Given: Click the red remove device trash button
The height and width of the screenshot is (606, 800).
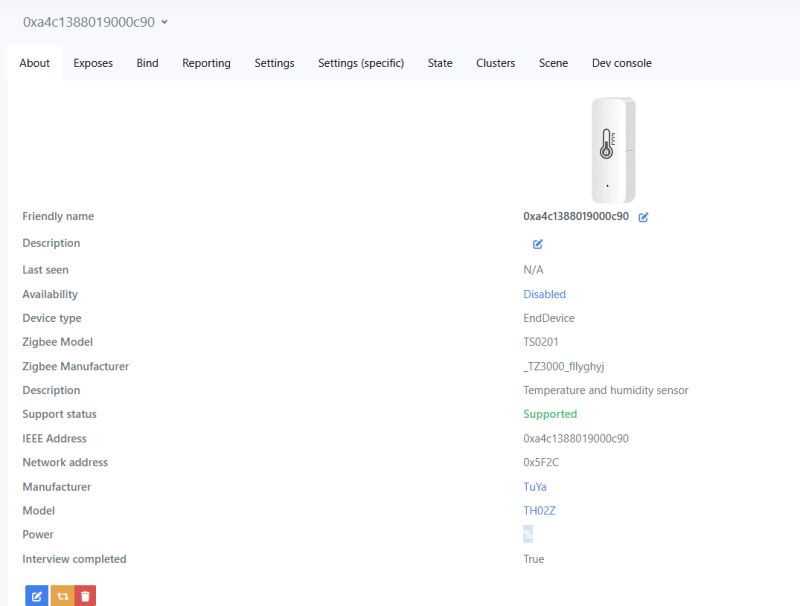Looking at the screenshot, I should [86, 596].
